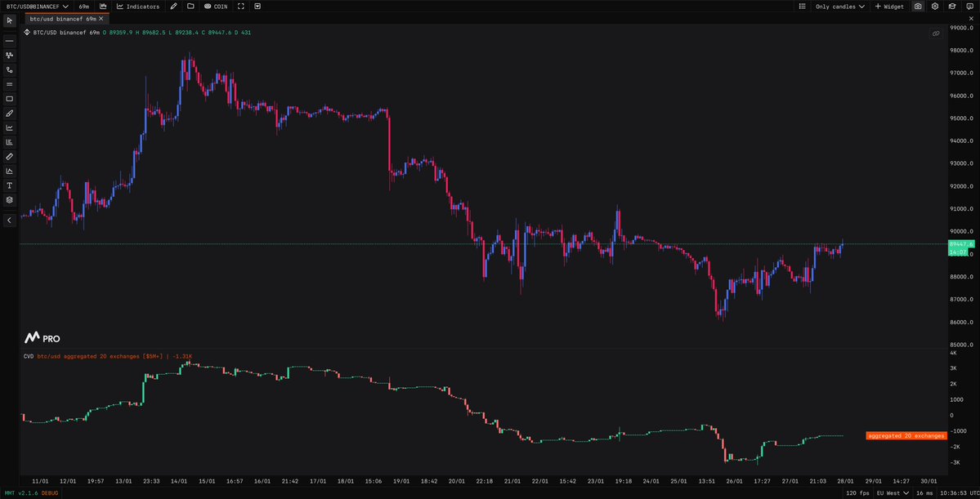Select the volume profile bars tool
Screen dimensions: 980x499
[x=9, y=142]
